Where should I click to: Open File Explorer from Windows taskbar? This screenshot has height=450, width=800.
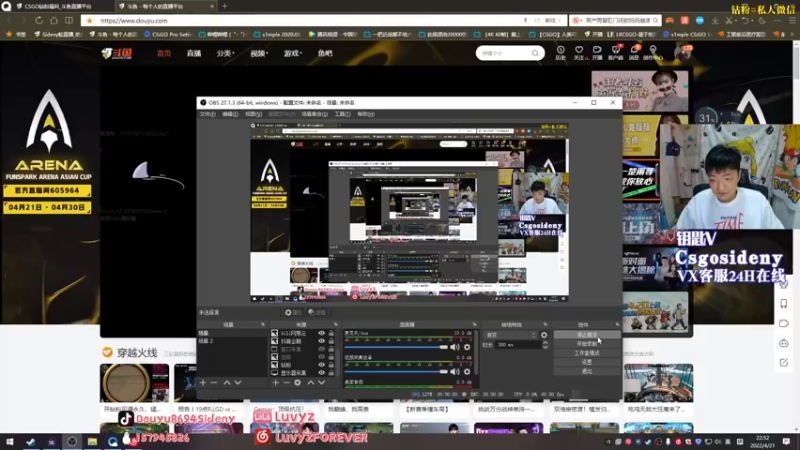tap(92, 441)
